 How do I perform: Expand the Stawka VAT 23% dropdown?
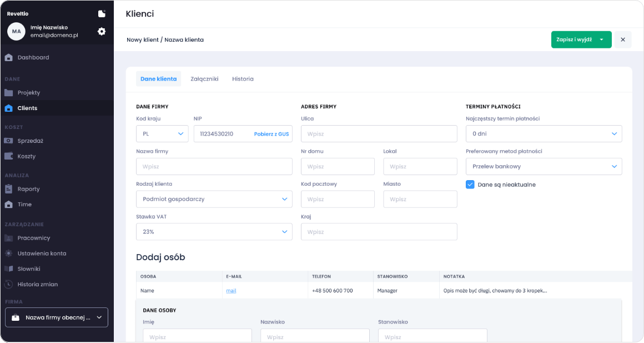(214, 232)
